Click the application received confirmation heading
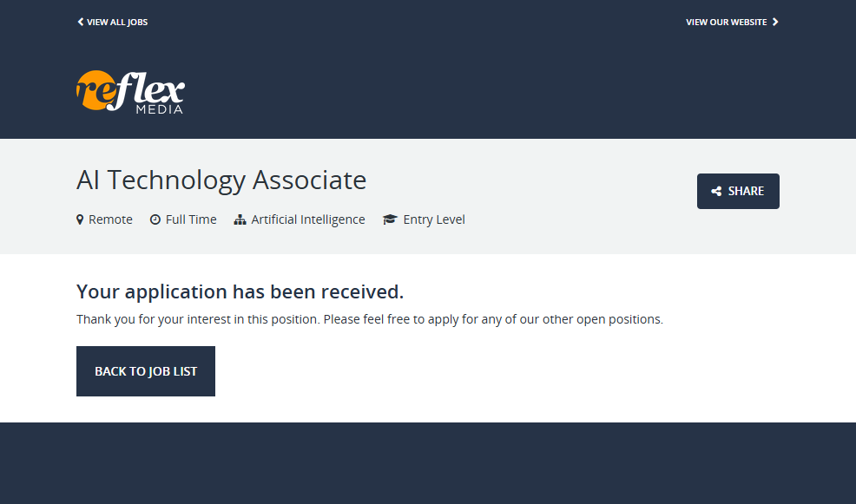Viewport: 856px width, 504px height. click(240, 291)
